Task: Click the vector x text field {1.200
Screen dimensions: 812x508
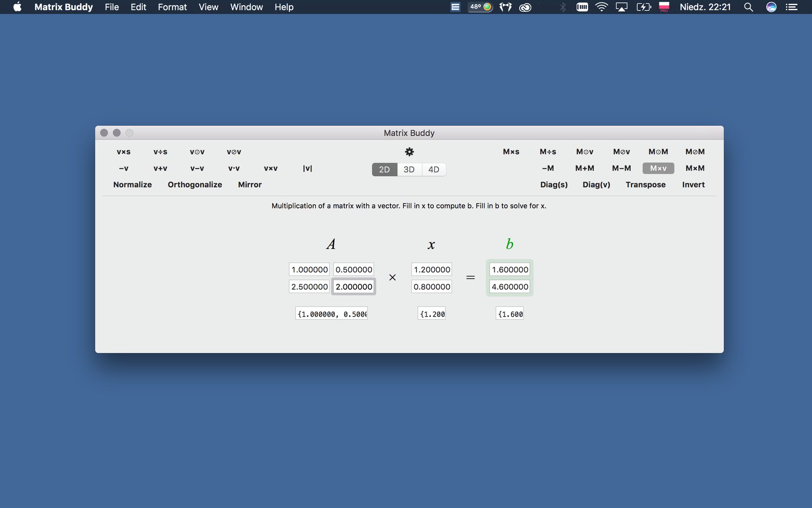Action: click(432, 314)
